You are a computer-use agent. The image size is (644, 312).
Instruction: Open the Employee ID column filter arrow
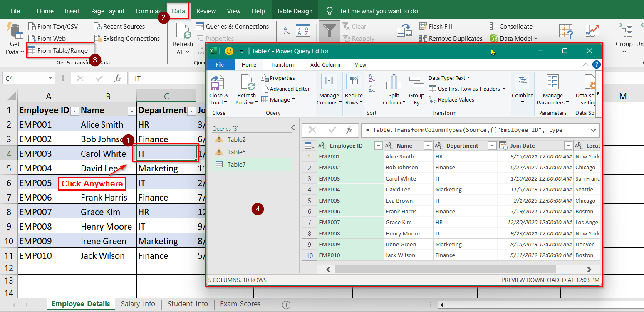click(x=378, y=145)
